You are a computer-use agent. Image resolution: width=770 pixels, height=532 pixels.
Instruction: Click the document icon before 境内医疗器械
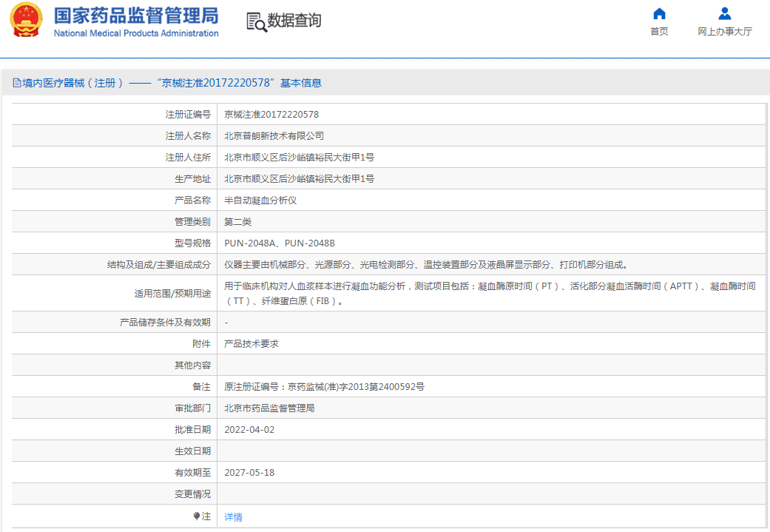point(17,83)
